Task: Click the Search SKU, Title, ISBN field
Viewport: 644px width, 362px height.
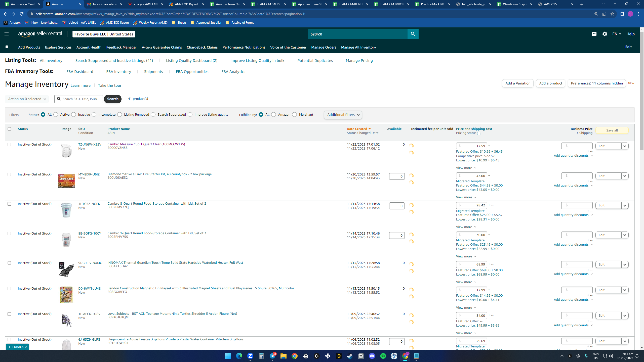Action: point(79,99)
